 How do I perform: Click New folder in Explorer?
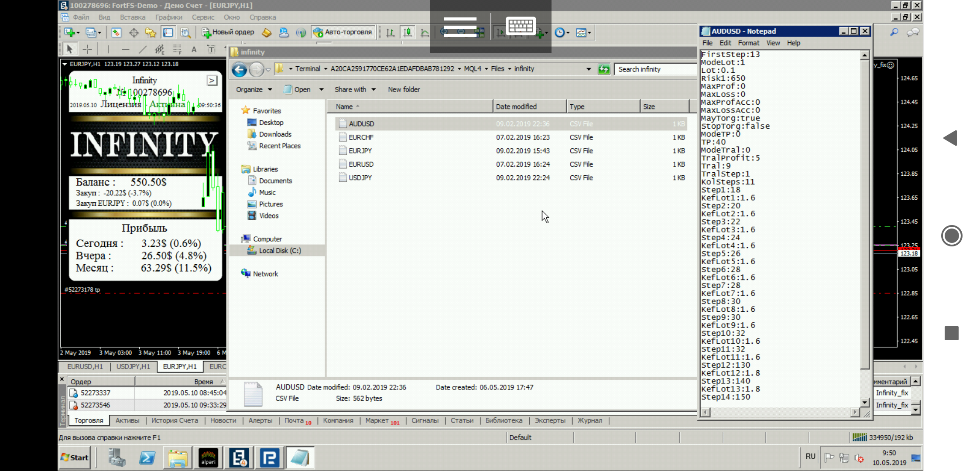404,89
